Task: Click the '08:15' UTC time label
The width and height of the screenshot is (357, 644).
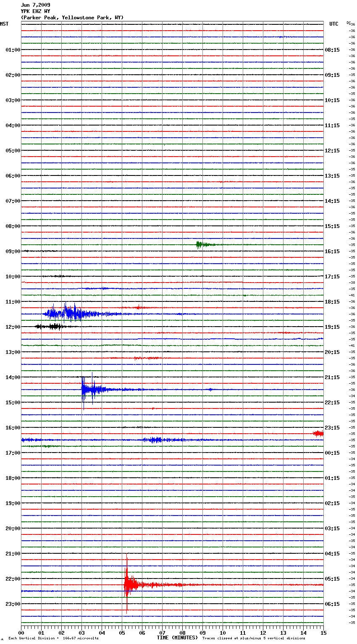Action: tap(332, 50)
